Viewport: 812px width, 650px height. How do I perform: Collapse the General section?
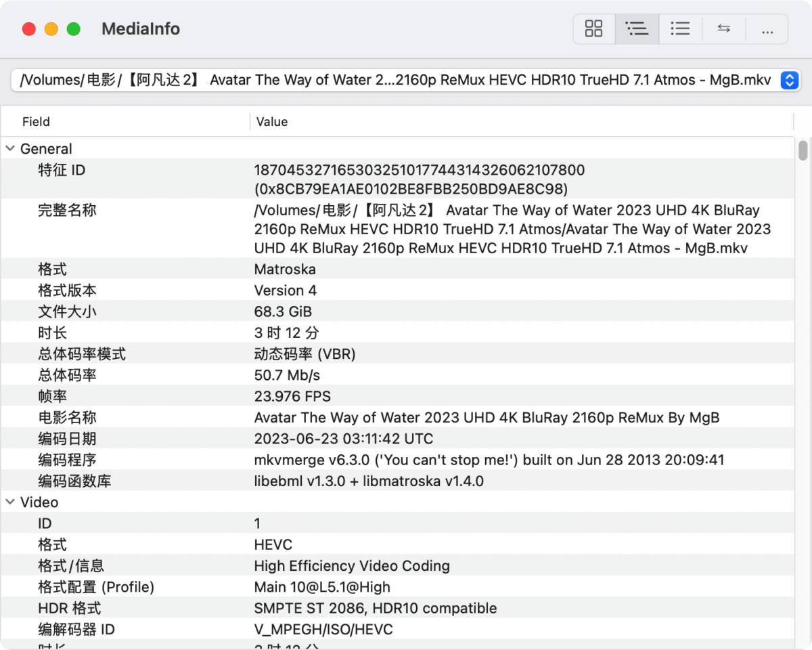(x=9, y=148)
